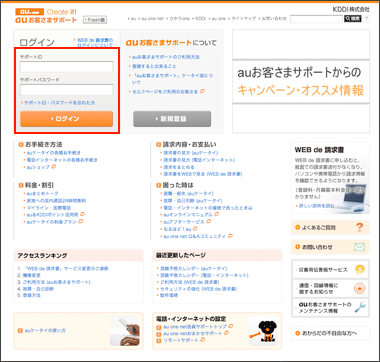This screenshot has width=380, height=362.
Task: Click external-link icon beside auケータイの料金プラン
Action: click(x=80, y=221)
